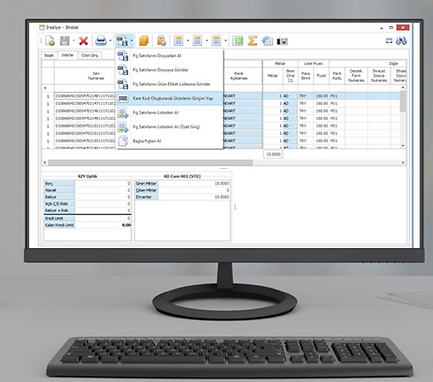The height and width of the screenshot is (382, 433).
Task: Click the sigma totals icon
Action: (x=252, y=41)
